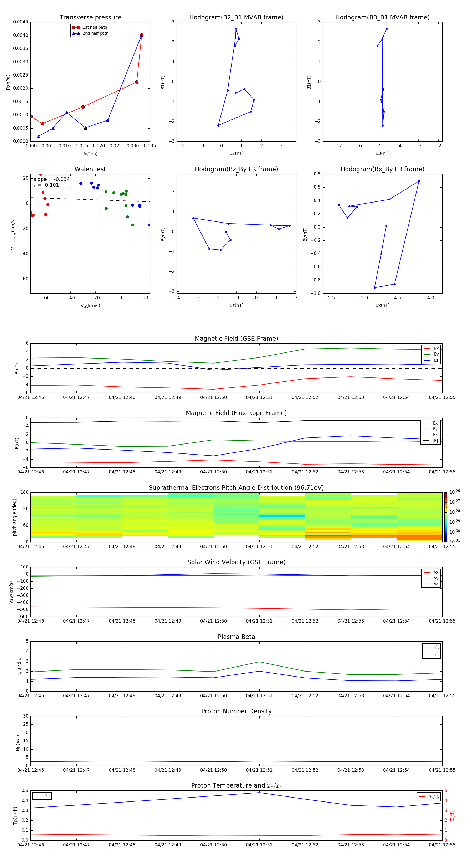Viewport: 473px width, 868px height.
Task: Click the black |B| line in Flux Rope plot
Action: (236, 421)
